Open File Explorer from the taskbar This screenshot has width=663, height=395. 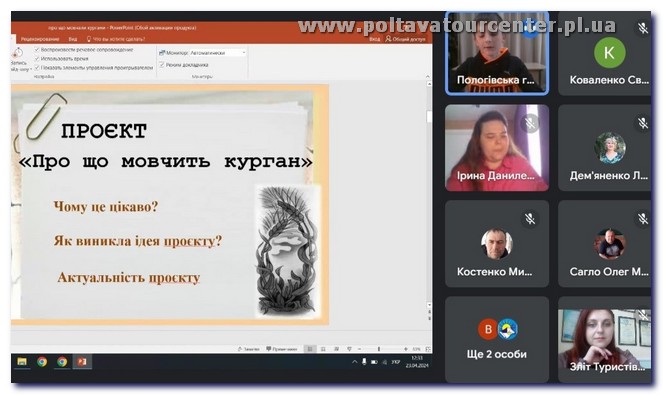[x=22, y=362]
